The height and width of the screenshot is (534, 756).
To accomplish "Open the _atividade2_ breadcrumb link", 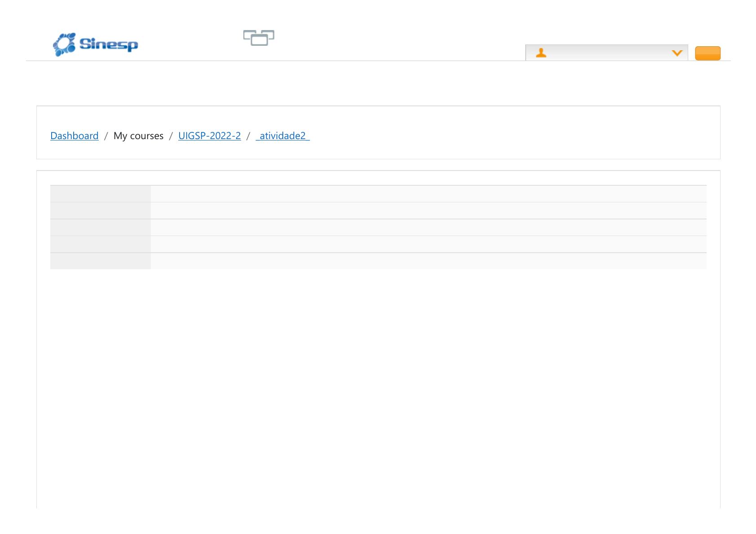I will [x=282, y=136].
